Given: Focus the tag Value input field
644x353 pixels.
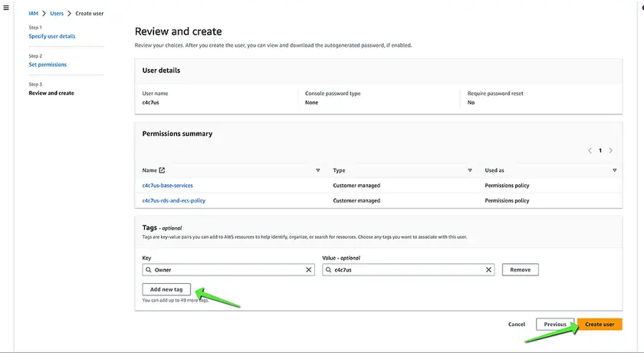Looking at the screenshot, I should [408, 269].
